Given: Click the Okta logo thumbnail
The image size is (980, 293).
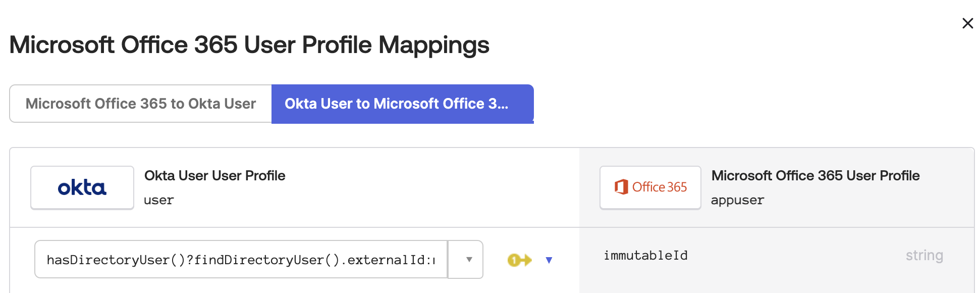Looking at the screenshot, I should point(82,187).
